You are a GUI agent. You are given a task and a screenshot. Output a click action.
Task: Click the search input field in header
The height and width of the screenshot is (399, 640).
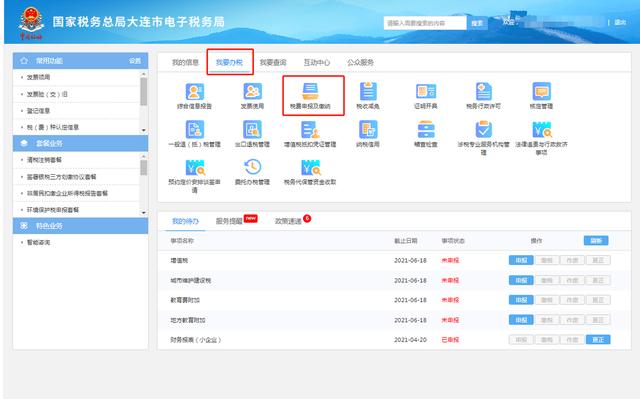pos(425,23)
